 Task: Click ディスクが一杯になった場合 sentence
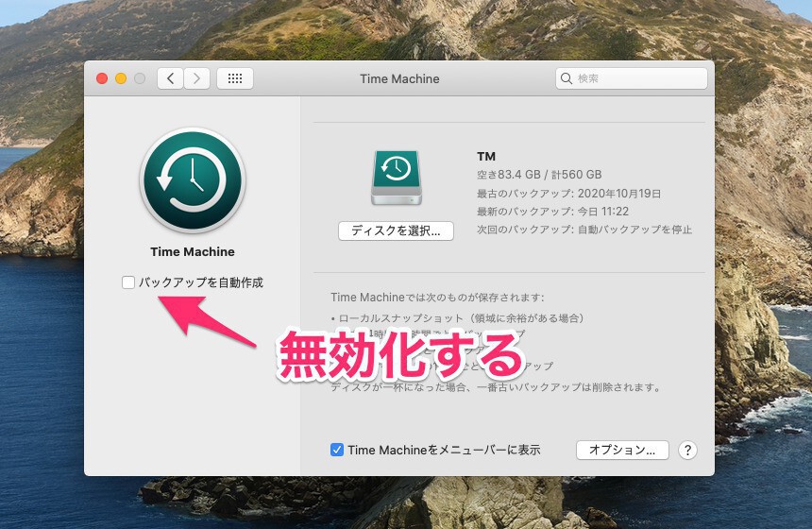click(x=496, y=387)
